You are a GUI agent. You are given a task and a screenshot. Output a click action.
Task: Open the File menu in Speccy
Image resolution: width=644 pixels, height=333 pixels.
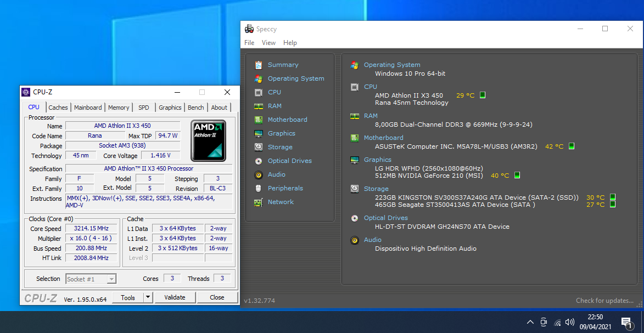tap(249, 43)
